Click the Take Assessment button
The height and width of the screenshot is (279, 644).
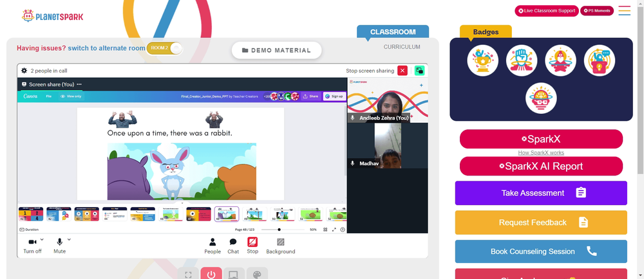[541, 193]
